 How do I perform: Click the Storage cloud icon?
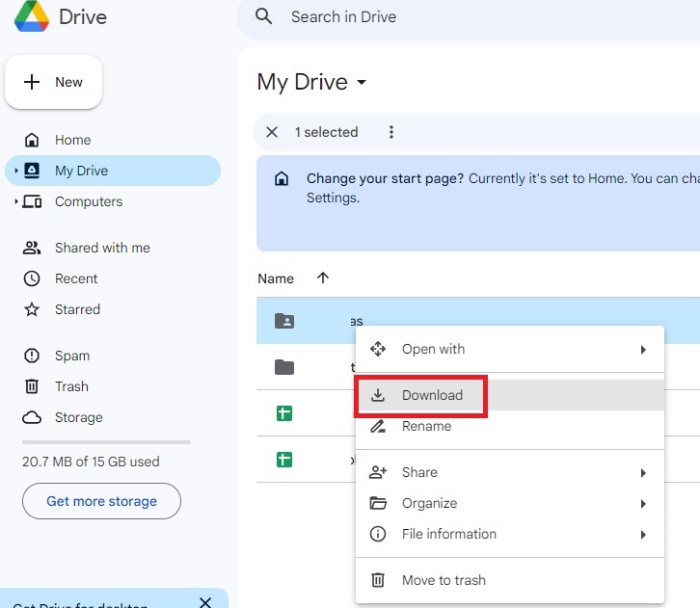point(32,417)
